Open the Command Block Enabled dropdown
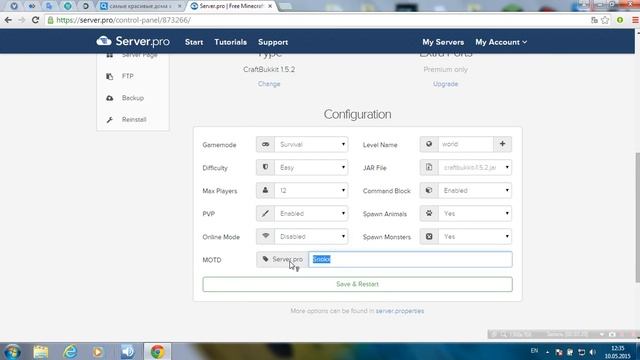The image size is (640, 360). pyautogui.click(x=475, y=191)
